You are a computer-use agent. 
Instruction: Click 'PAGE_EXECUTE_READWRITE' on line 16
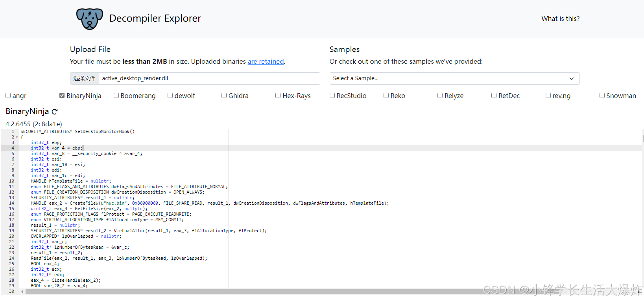point(161,214)
